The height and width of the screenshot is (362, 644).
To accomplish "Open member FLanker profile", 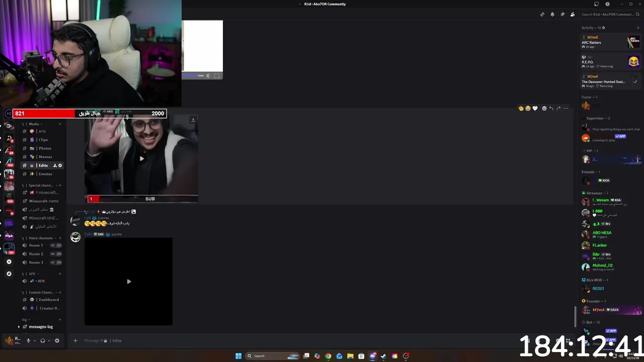I will coord(611,245).
